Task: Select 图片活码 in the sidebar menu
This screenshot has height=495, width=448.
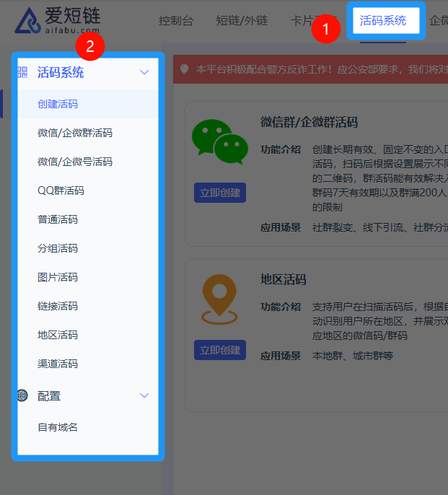Action: click(x=58, y=277)
